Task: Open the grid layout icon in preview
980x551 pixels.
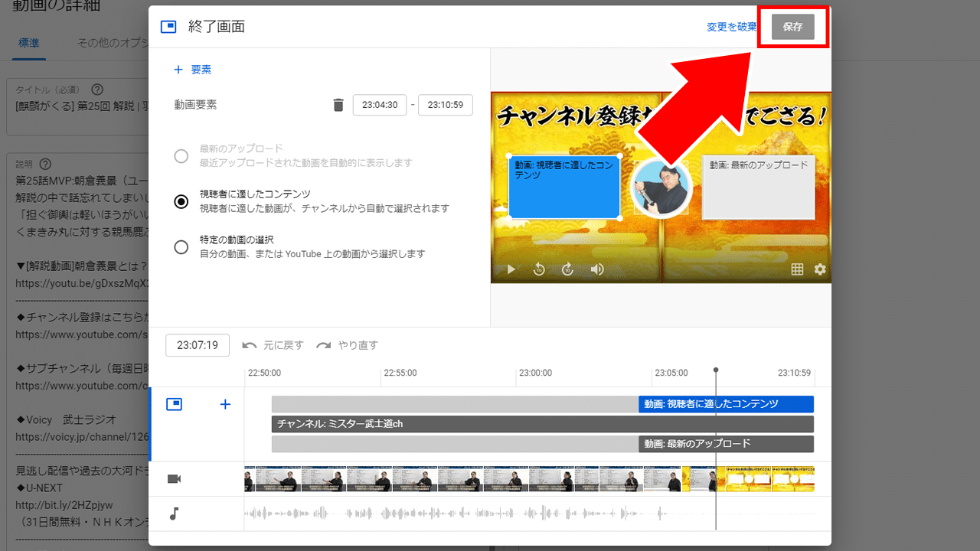Action: pyautogui.click(x=797, y=269)
